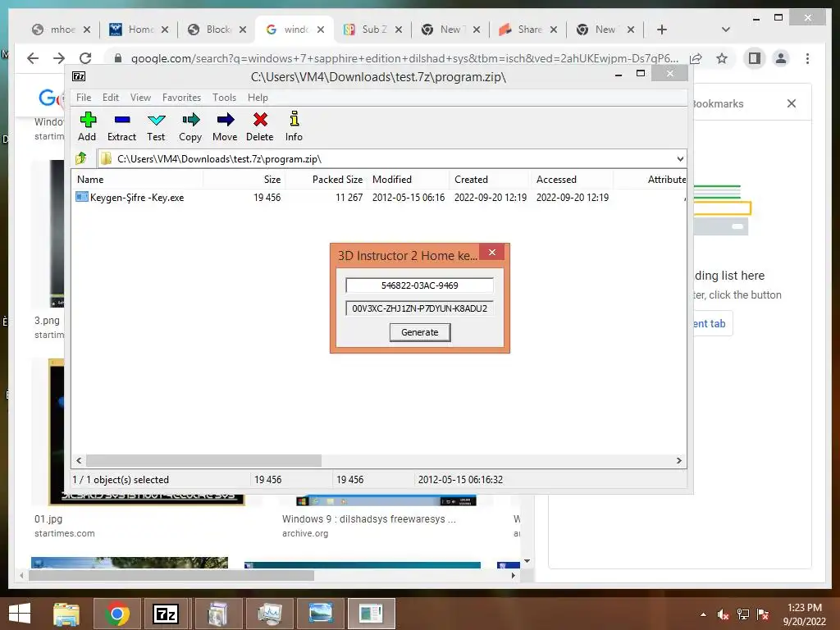Sort by the Modified column
This screenshot has height=630, width=840.
tap(409, 180)
